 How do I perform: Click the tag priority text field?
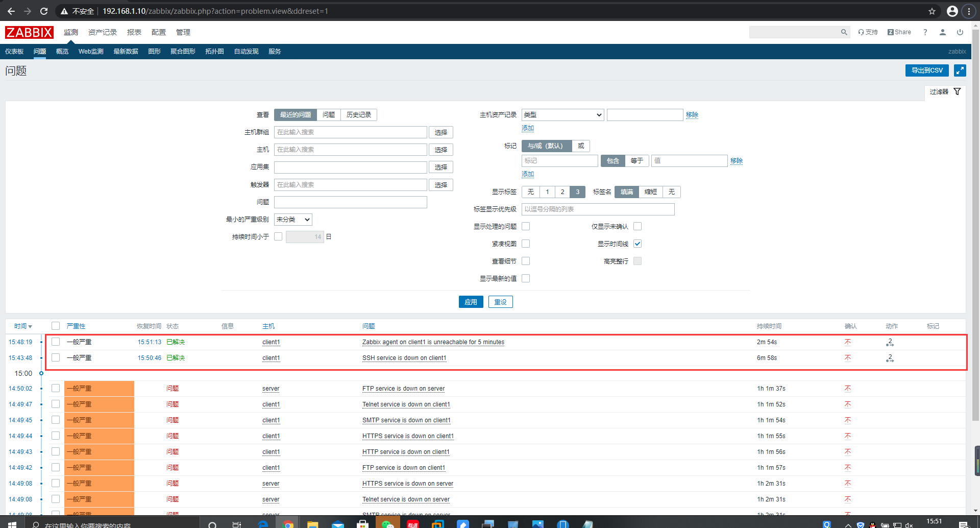pyautogui.click(x=598, y=209)
